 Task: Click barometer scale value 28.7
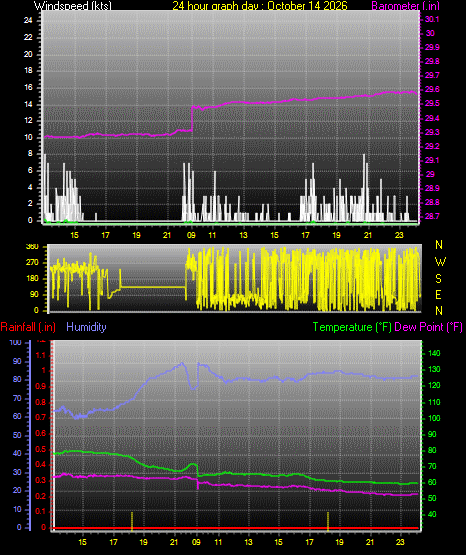pos(432,216)
